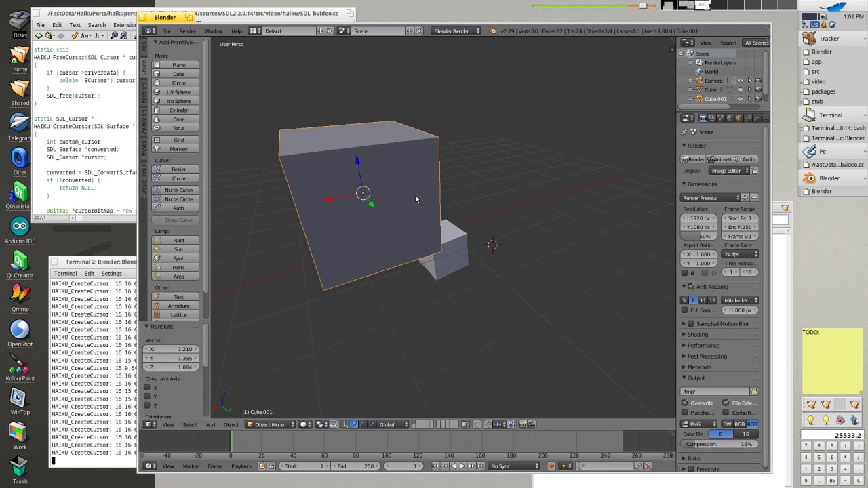Click the Audio render button
This screenshot has height=488, width=868.
point(745,159)
